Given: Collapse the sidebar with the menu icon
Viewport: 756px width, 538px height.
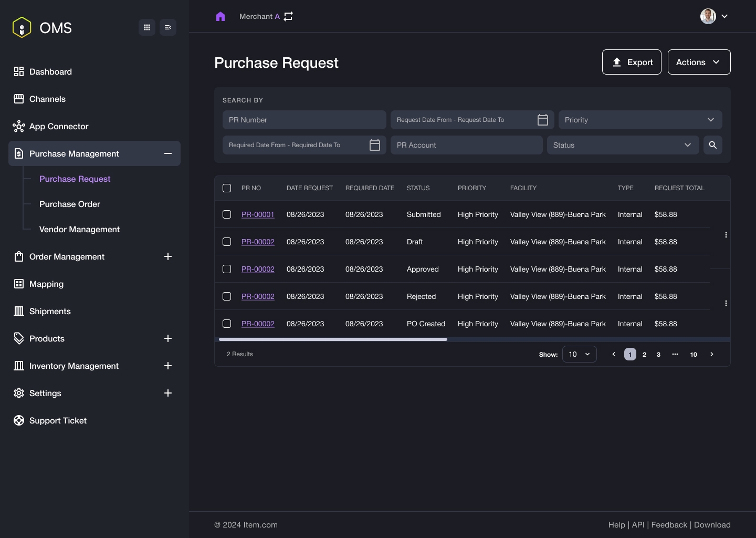Looking at the screenshot, I should pyautogui.click(x=168, y=27).
